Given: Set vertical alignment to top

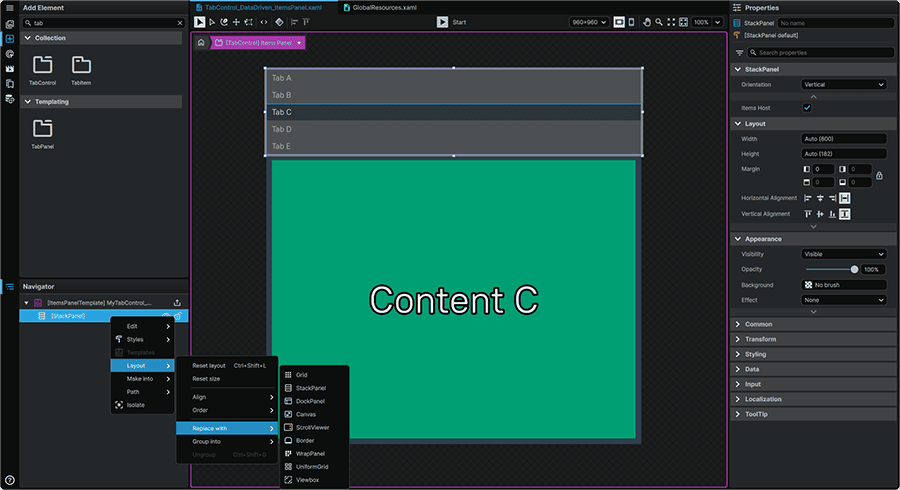Looking at the screenshot, I should coord(808,214).
